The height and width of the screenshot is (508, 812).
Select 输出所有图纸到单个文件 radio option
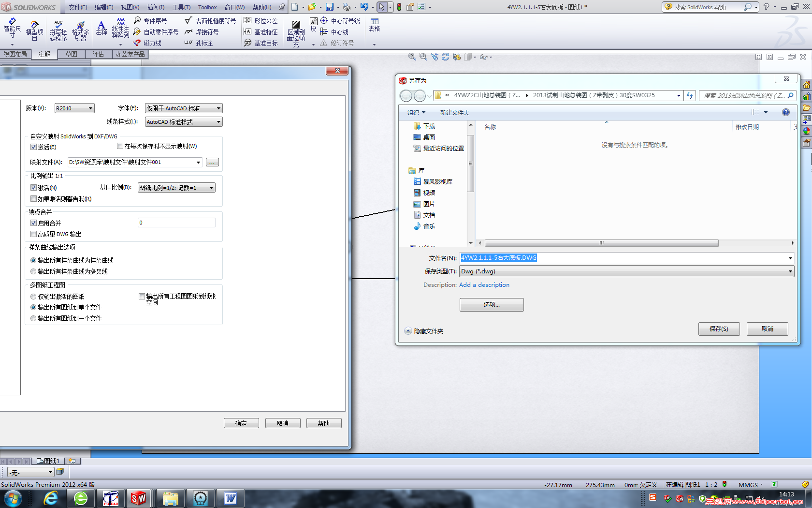[33, 307]
